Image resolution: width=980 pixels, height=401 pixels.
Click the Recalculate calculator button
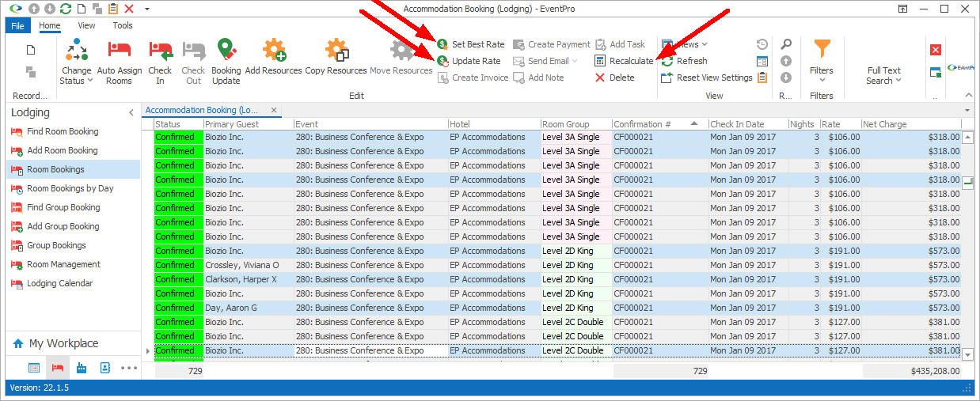(x=624, y=61)
